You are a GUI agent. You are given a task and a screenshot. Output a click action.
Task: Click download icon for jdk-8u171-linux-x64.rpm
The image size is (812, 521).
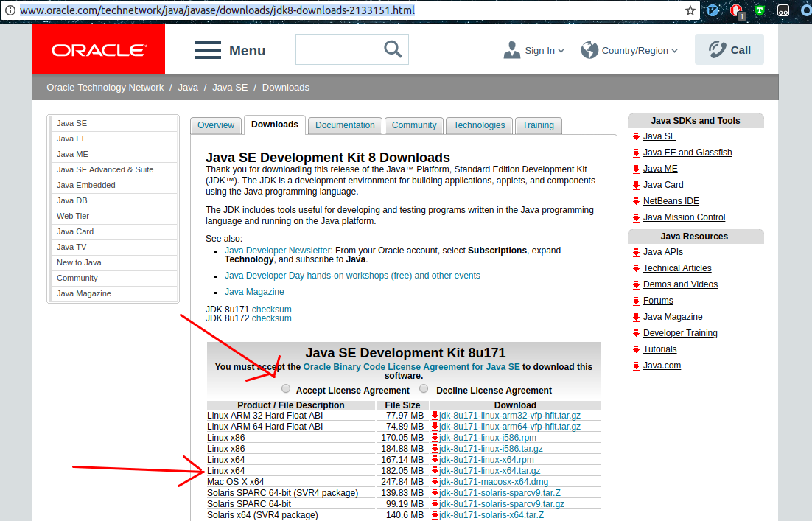coord(435,460)
